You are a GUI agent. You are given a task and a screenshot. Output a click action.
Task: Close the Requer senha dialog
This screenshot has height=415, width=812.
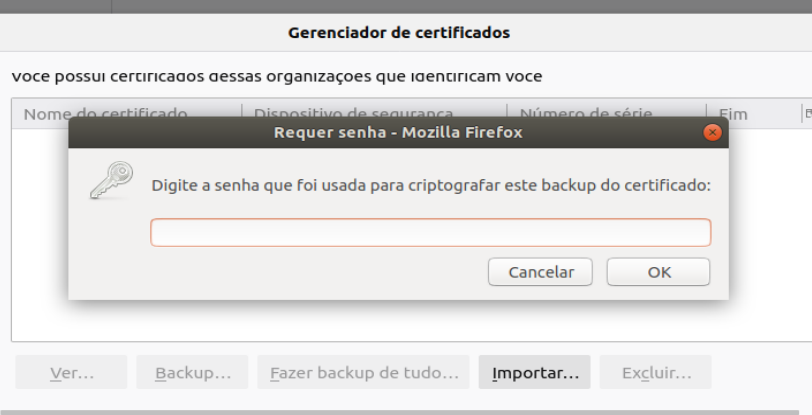tap(712, 132)
